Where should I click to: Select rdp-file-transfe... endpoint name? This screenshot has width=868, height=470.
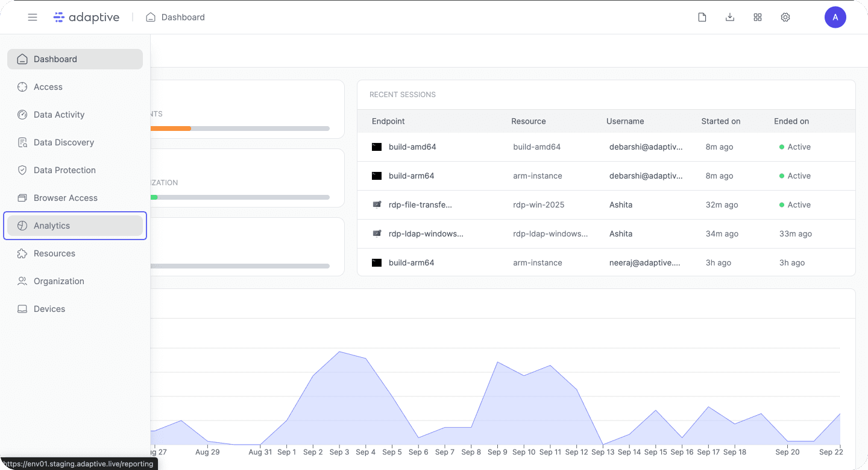click(x=420, y=205)
